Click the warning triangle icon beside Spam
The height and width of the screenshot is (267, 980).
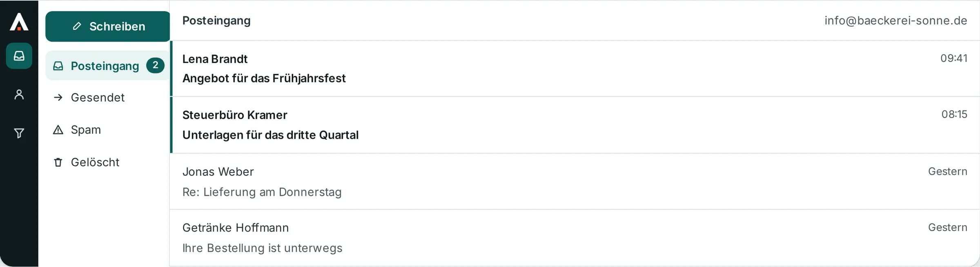click(x=58, y=130)
